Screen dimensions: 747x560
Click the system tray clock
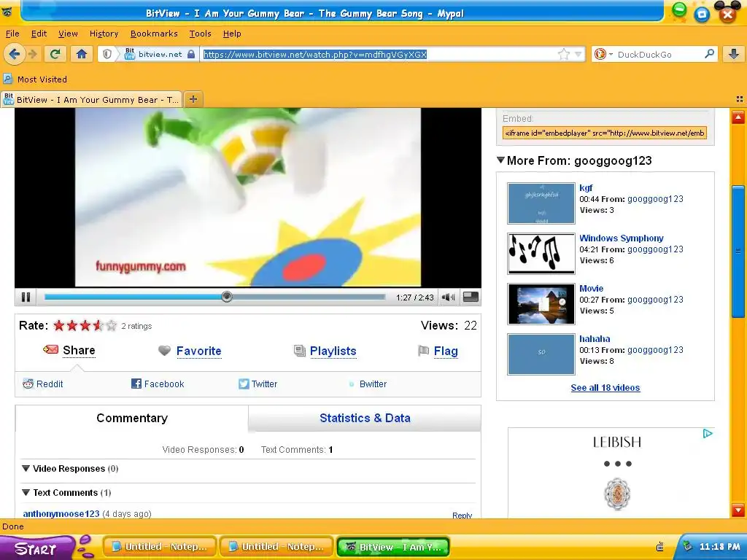click(x=719, y=547)
